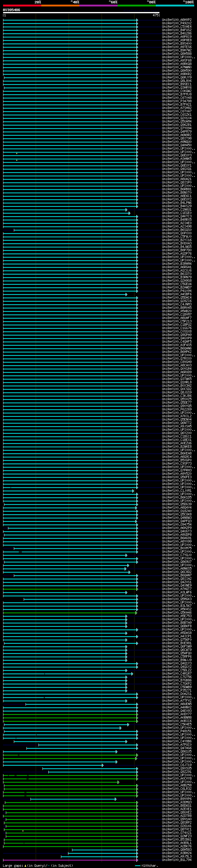Image resolution: width=197 pixels, height=868 pixels.
Task: Select the label UniRef100_Q201X4
Action: [x=177, y=118]
